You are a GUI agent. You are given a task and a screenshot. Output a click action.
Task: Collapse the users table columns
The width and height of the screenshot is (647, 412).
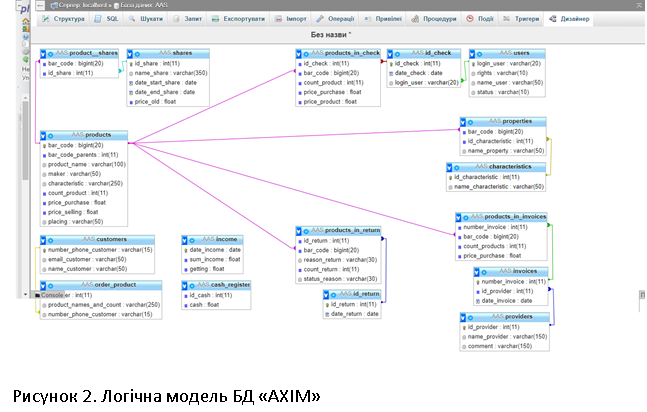pyautogui.click(x=469, y=52)
